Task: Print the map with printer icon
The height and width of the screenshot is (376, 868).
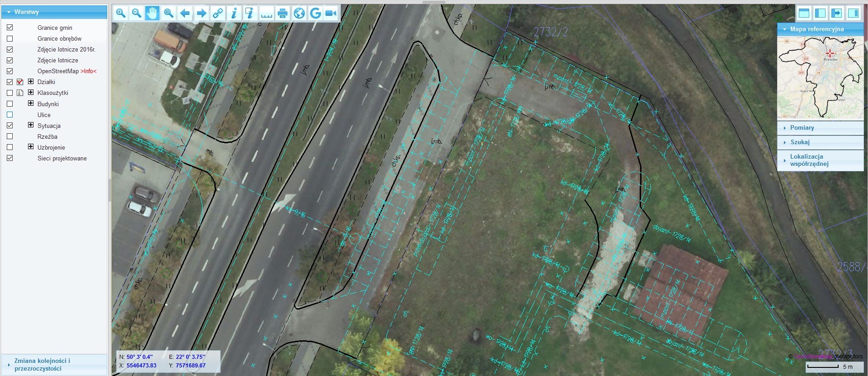Action: (x=283, y=13)
